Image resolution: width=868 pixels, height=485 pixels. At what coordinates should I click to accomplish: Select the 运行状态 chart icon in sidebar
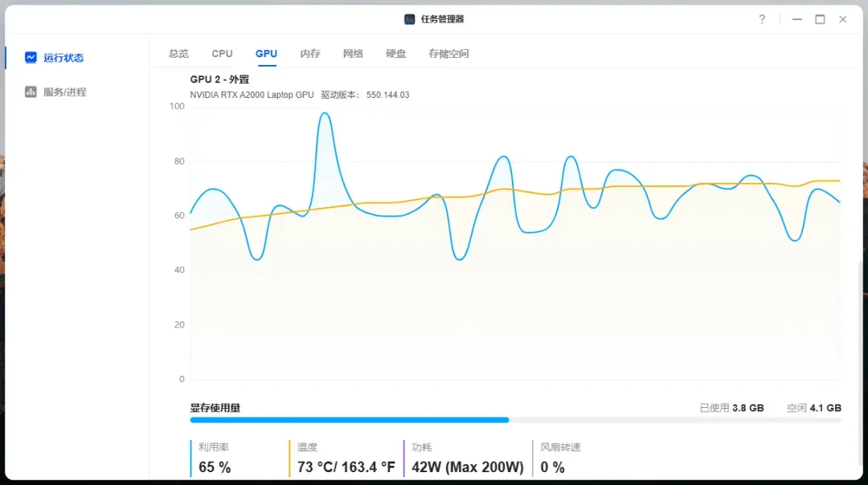pyautogui.click(x=30, y=58)
